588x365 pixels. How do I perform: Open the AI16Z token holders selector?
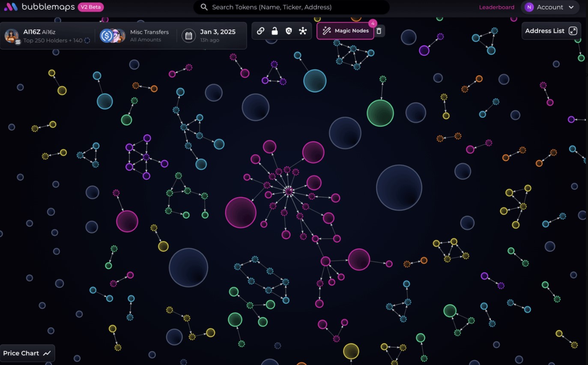(48, 36)
